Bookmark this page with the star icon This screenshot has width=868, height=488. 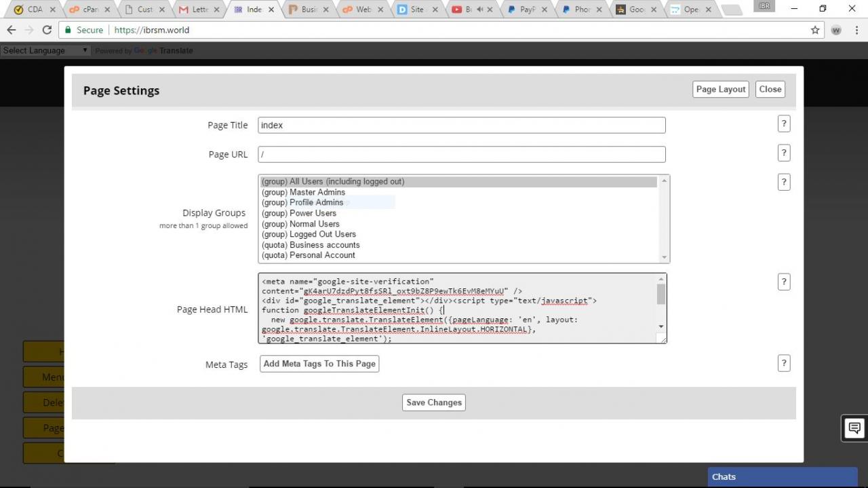815,30
